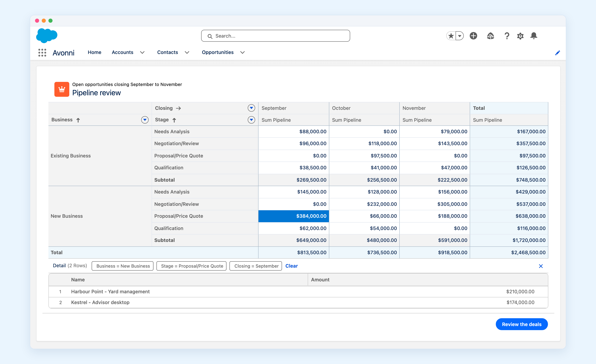The height and width of the screenshot is (364, 596).
Task: Open the App Launcher grid icon
Action: [x=42, y=52]
